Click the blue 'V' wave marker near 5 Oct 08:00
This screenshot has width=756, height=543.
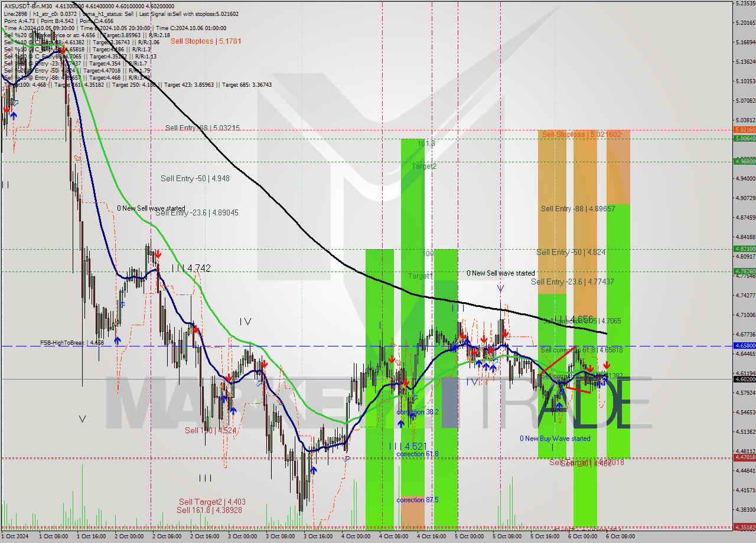click(500, 289)
